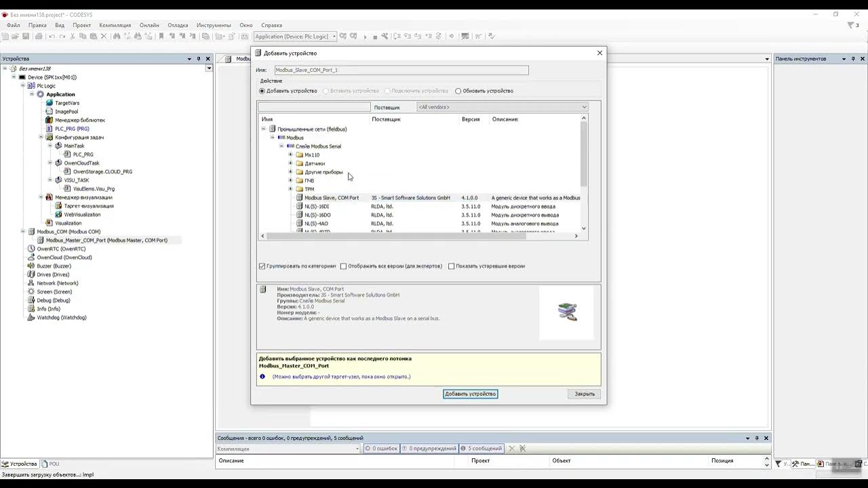Select the Обновить устройство radio button
The image size is (868, 488).
click(458, 91)
